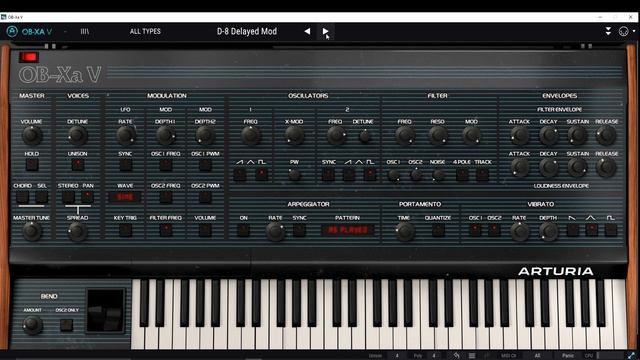The image size is (640, 360).
Task: Toggle OSC2 FREQ modulation button
Action: (x=165, y=197)
